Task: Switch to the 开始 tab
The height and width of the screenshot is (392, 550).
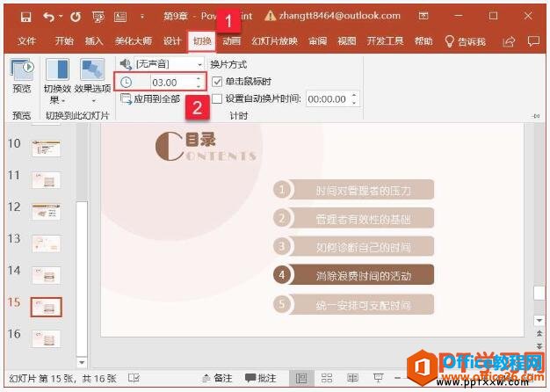Action: 64,41
